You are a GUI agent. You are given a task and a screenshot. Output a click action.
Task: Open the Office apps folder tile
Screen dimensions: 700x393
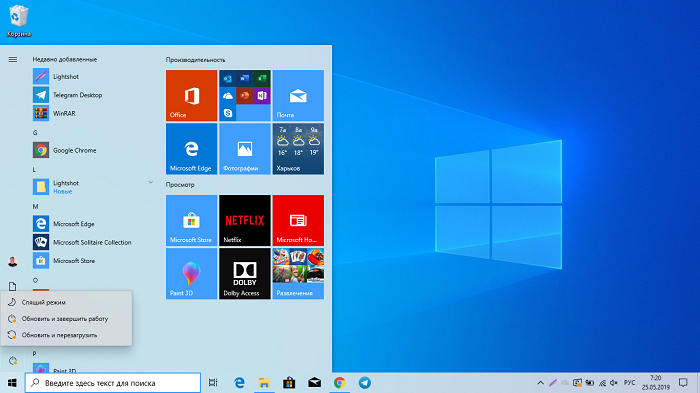click(x=245, y=95)
